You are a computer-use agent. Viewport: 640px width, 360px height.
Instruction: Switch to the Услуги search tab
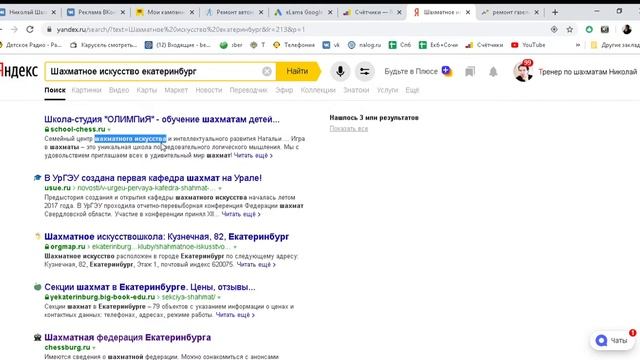(x=387, y=90)
